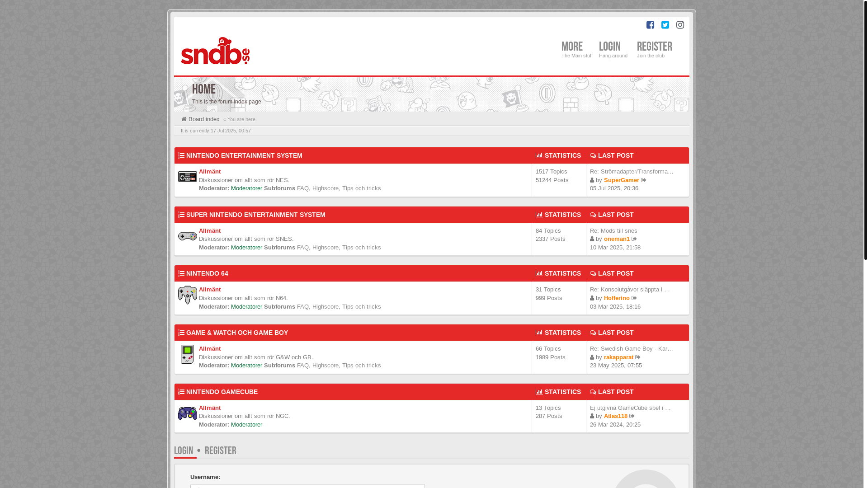Image resolution: width=868 pixels, height=488 pixels.
Task: Click list icon beside Nintendo Entertainment System heading
Action: [181, 155]
